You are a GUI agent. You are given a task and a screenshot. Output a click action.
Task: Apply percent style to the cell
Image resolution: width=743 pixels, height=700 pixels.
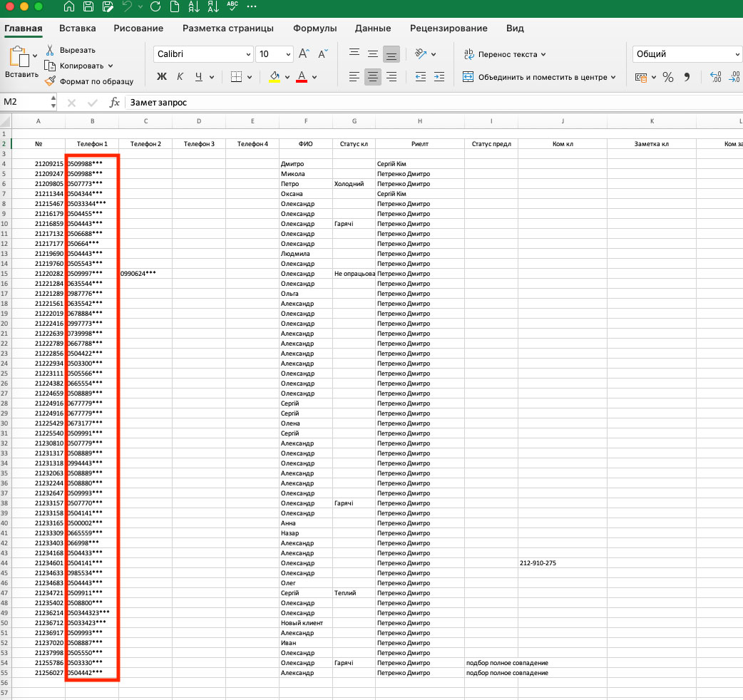point(668,77)
